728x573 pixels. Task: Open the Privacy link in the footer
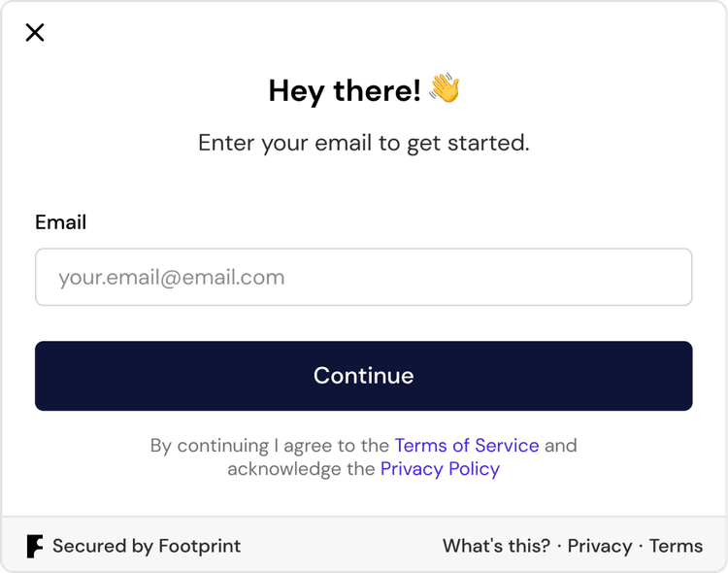pos(600,546)
